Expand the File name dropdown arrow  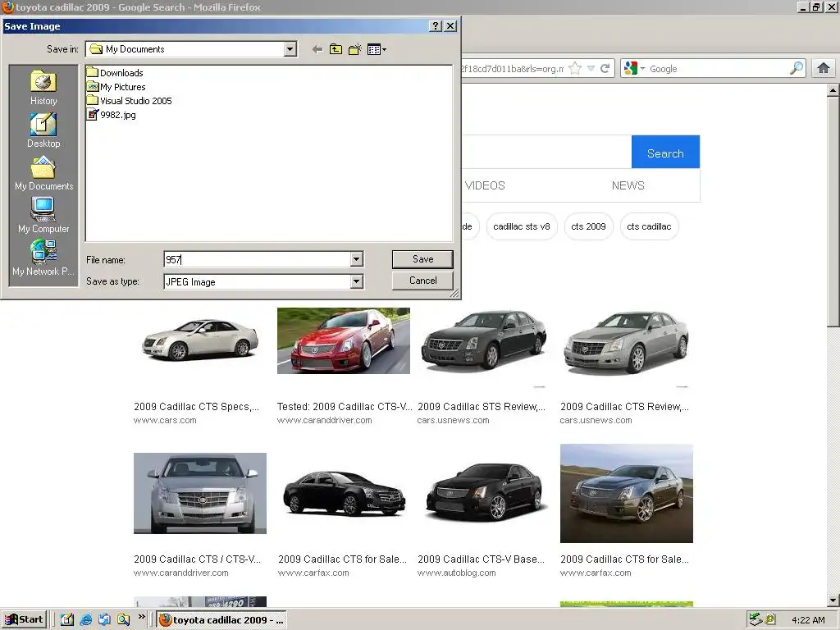point(356,260)
